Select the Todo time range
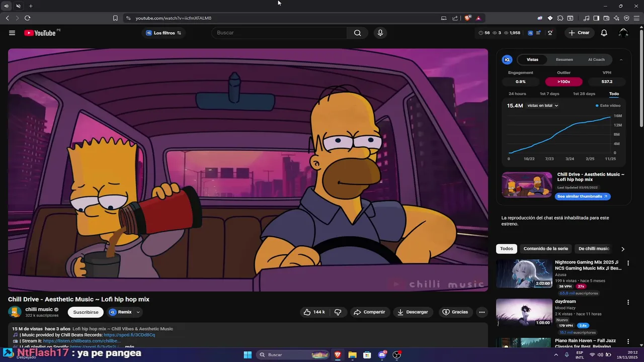The height and width of the screenshot is (362, 644). 614,94
